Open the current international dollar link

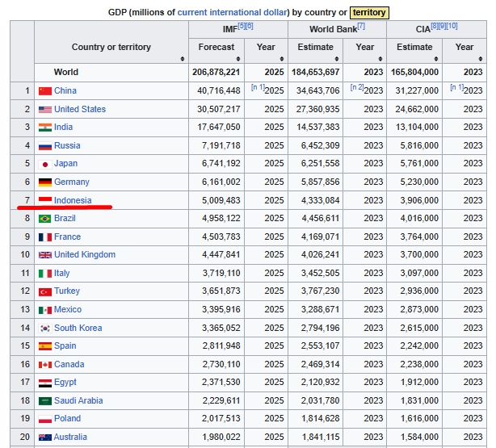[x=232, y=12]
